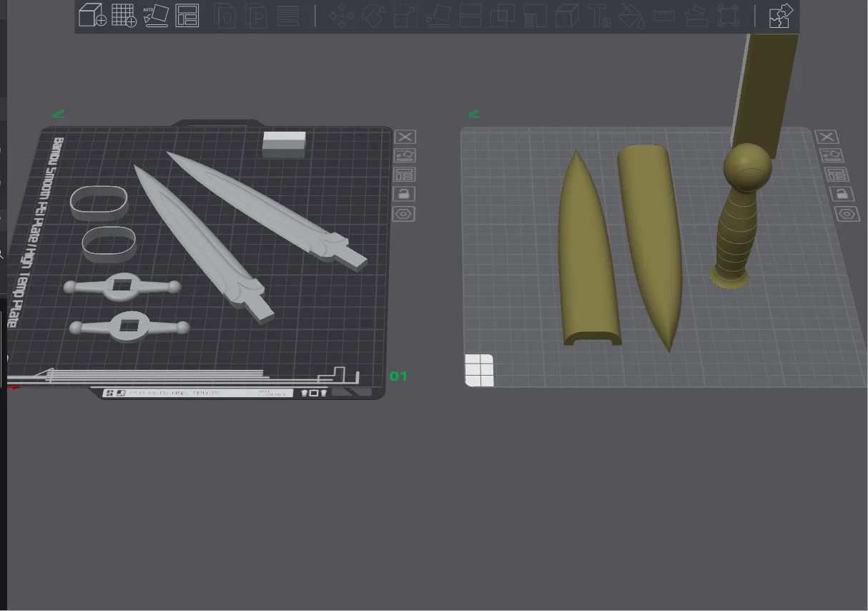
Task: Toggle the lock on the dark plate
Action: coord(404,194)
